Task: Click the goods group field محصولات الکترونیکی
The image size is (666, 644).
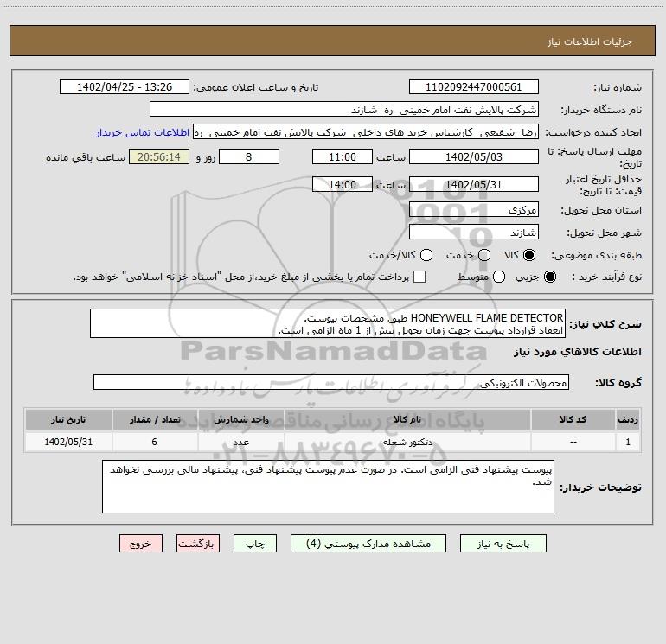Action: pyautogui.click(x=331, y=382)
